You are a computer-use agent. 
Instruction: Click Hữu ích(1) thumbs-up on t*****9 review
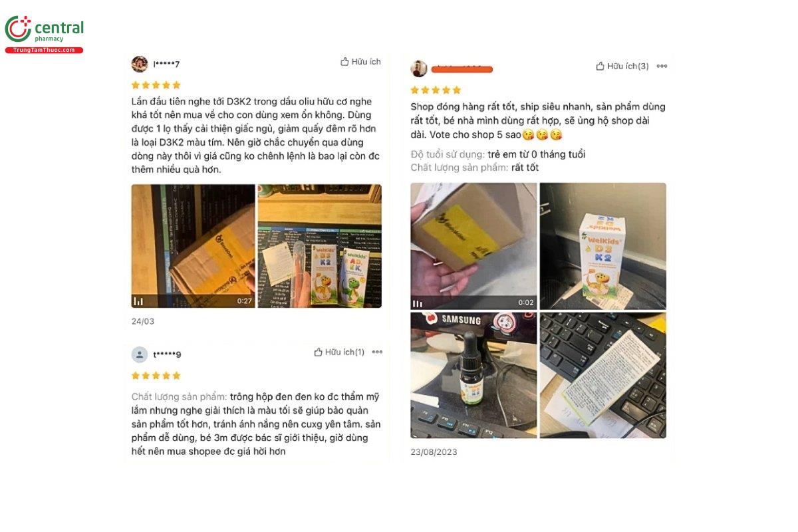click(x=339, y=352)
